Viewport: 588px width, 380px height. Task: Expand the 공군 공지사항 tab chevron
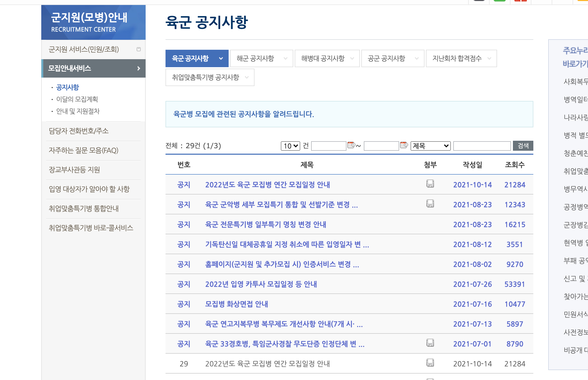coord(417,58)
